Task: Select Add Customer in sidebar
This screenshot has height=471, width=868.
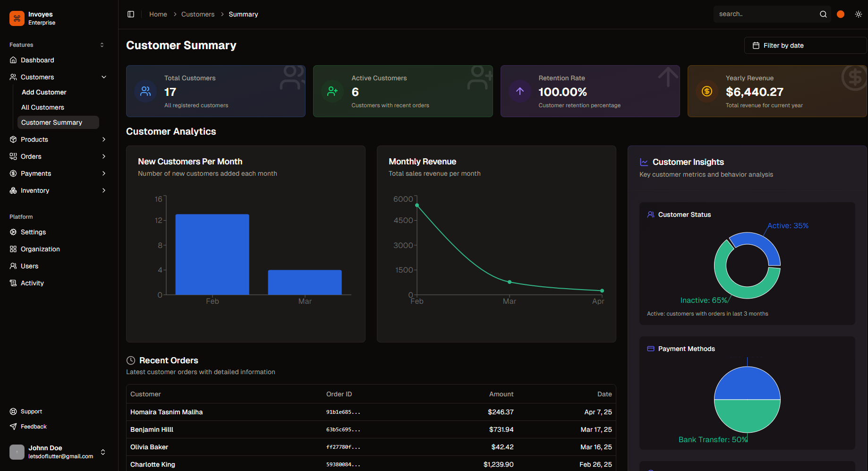Action: click(44, 92)
